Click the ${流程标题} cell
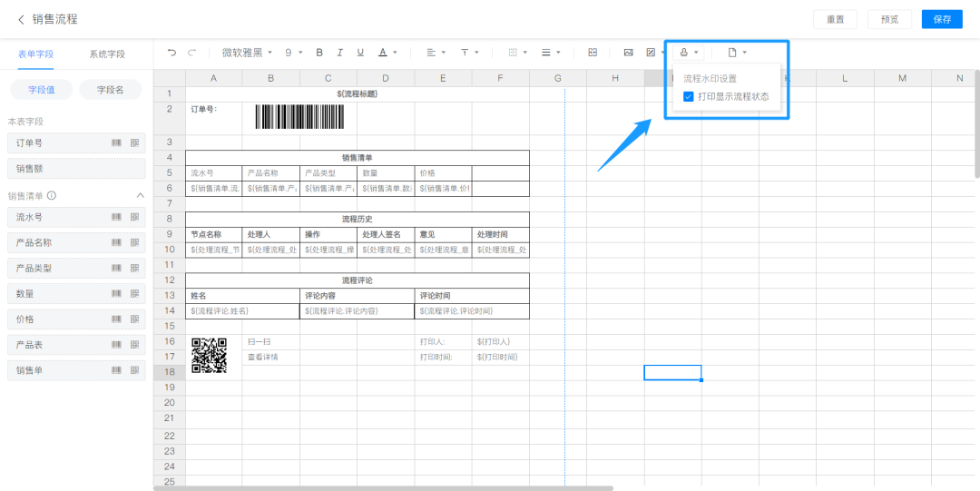Image resolution: width=980 pixels, height=491 pixels. [x=358, y=93]
